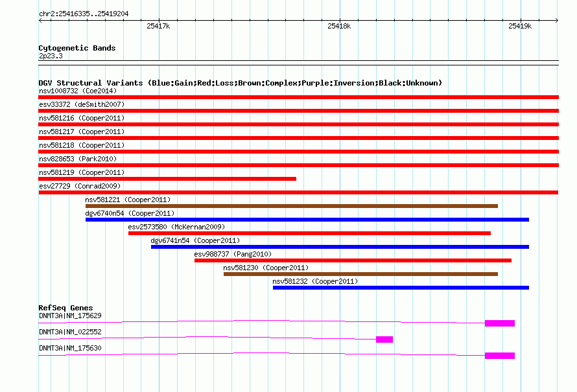
Task: Click the nsv581218 (Cooper2011) label
Action: pos(82,145)
